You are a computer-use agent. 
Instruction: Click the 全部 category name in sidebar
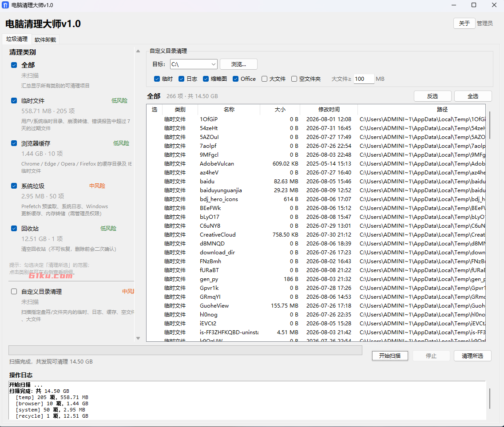(x=28, y=65)
